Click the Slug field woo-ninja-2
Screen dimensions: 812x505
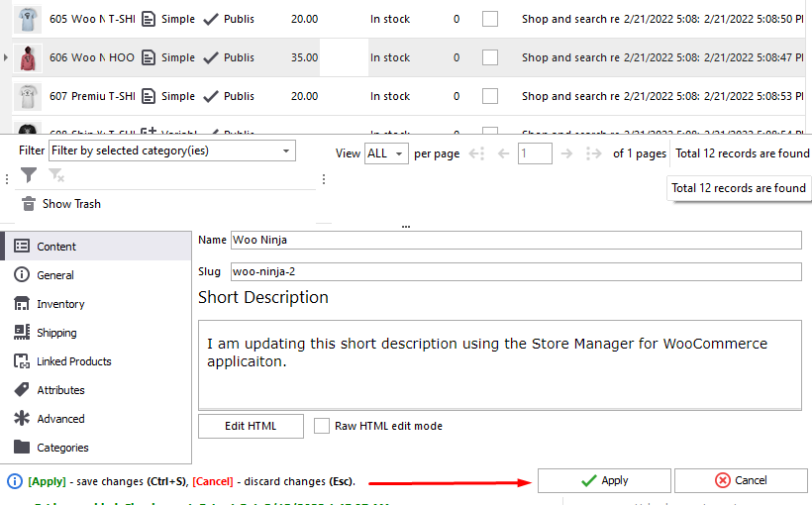(516, 271)
